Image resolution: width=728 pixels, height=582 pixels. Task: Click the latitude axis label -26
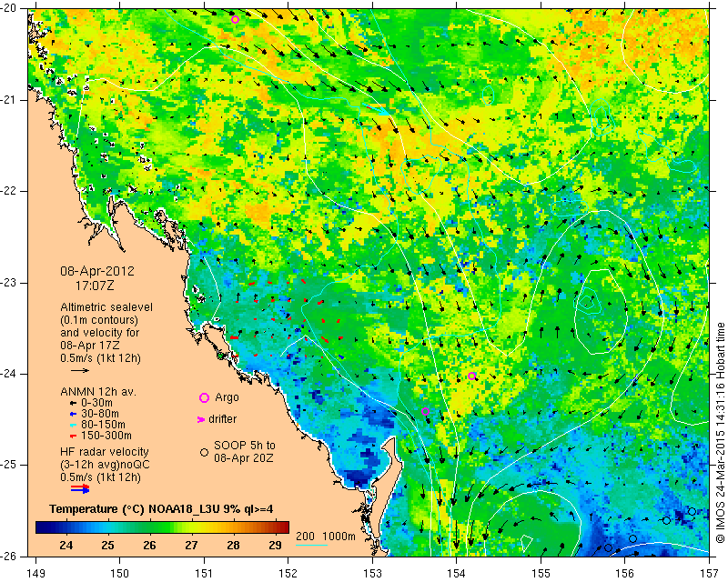(x=9, y=556)
